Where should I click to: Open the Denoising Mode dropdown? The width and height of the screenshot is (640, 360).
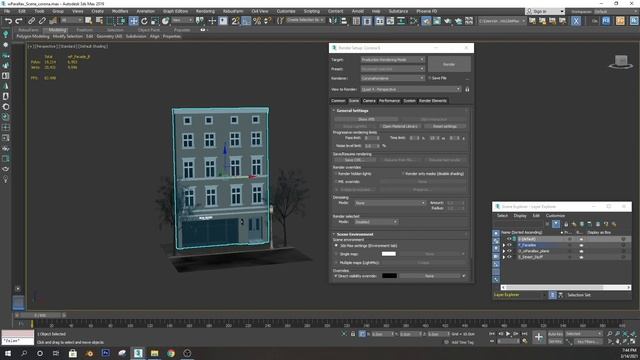[x=389, y=203]
